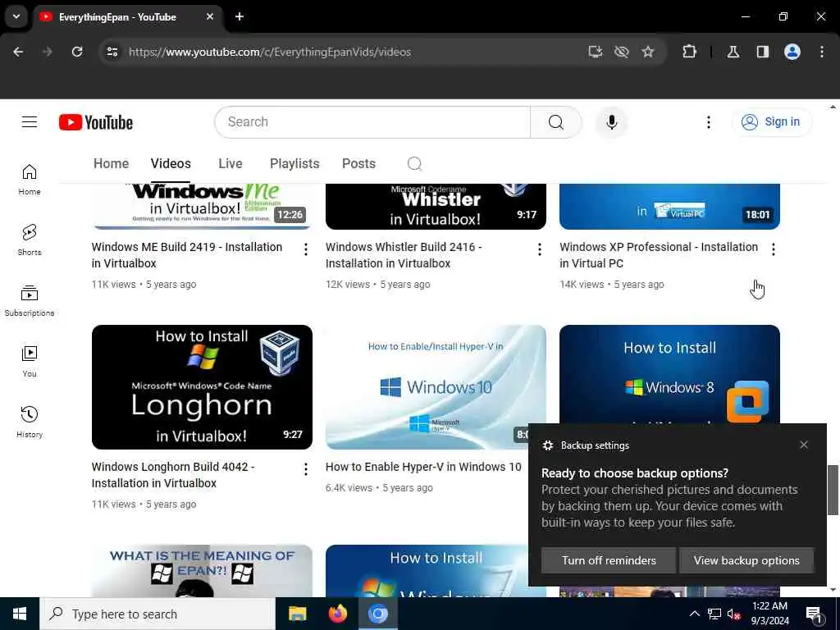Viewport: 840px width, 630px height.
Task: Open options for Windows Whistler Build 2416 video
Action: [540, 249]
